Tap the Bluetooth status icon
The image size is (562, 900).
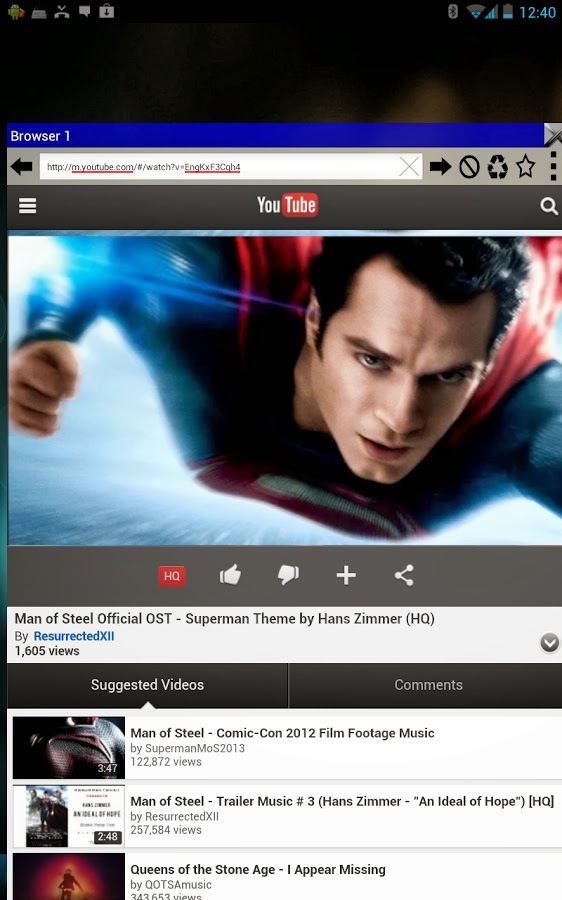click(453, 11)
